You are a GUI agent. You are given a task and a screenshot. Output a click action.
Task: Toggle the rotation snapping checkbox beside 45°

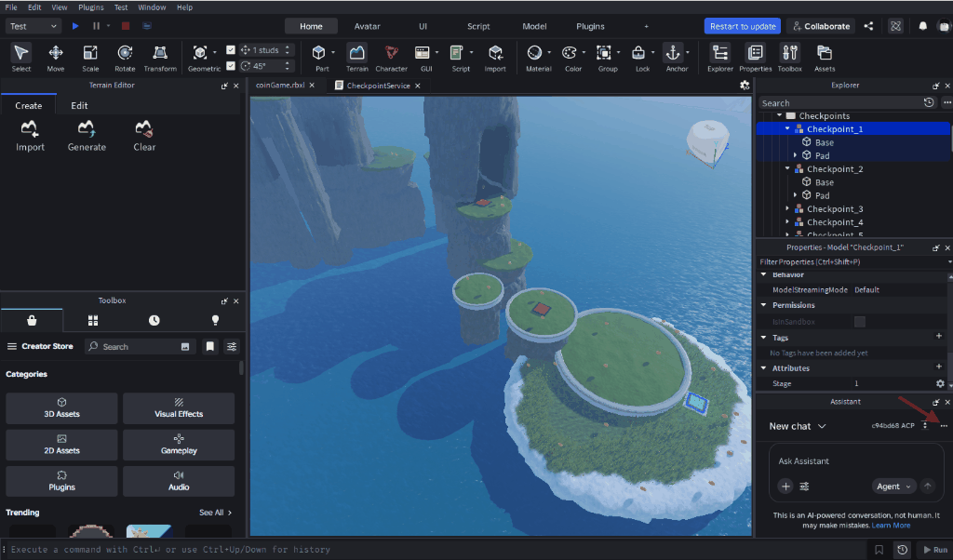[x=231, y=66]
